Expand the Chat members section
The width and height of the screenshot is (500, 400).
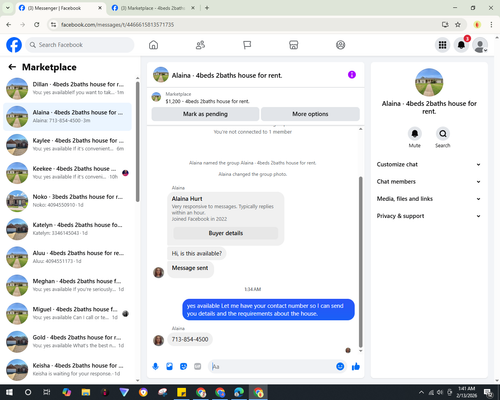429,182
